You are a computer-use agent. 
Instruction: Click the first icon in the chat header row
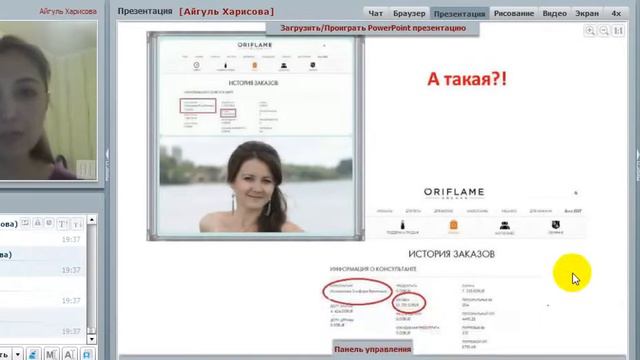click(25, 223)
